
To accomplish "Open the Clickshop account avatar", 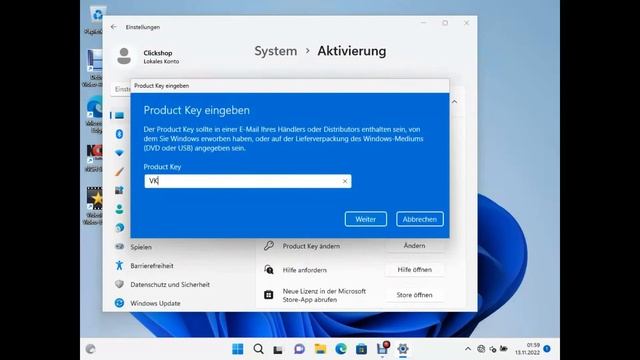I will point(124,56).
